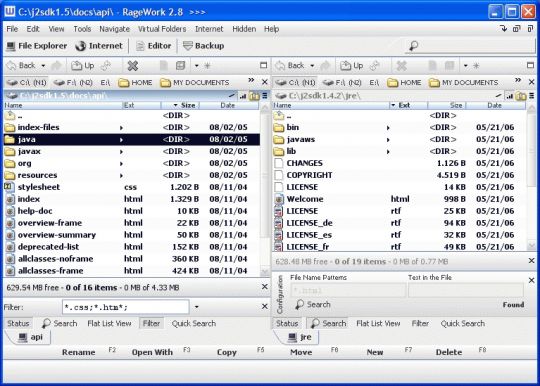540x386 pixels.
Task: Open HOME folder shortcut in left pane
Action: [135, 83]
